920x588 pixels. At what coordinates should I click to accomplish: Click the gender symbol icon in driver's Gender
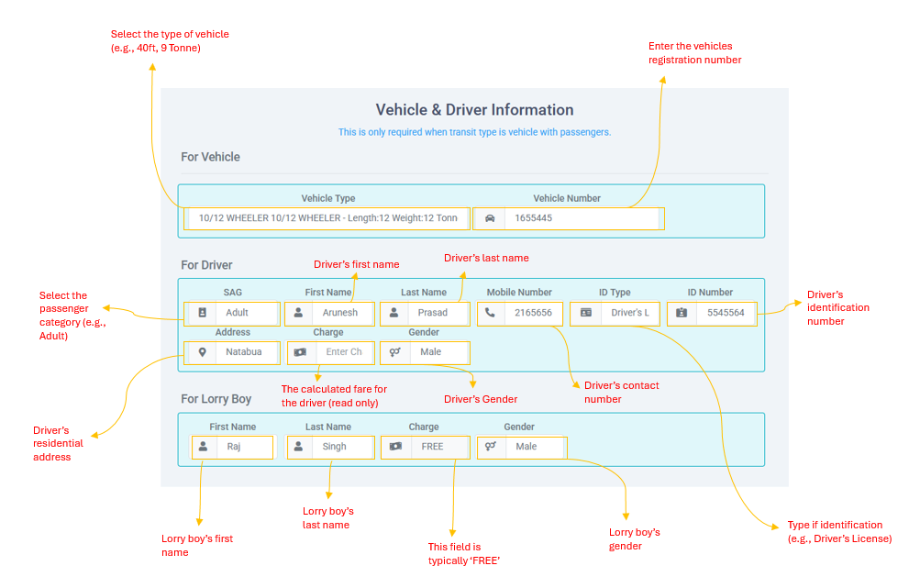(x=394, y=352)
